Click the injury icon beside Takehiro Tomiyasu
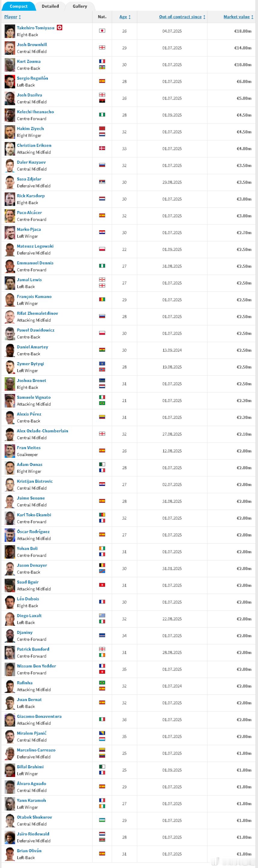Screen dimensions: 258x868 click(60, 28)
